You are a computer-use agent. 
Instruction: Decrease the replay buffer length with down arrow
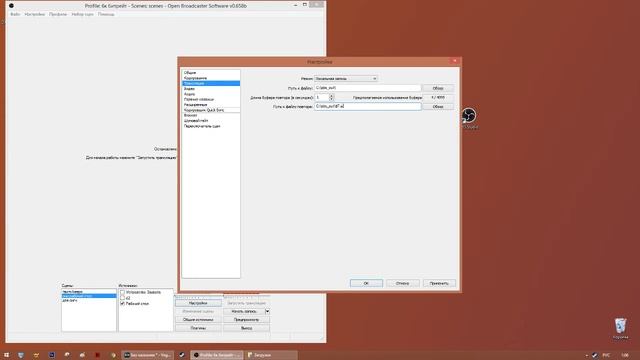331,99
